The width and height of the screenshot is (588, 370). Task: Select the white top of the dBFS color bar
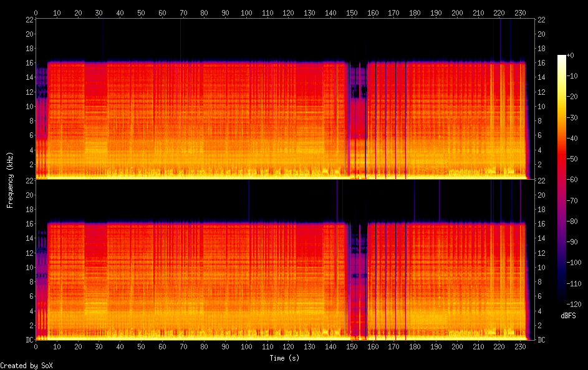[562, 58]
